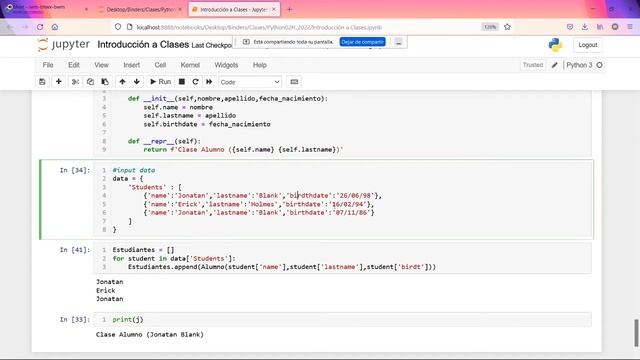Click the In [33]: prompt label
The width and height of the screenshot is (640, 360).
[x=75, y=320]
